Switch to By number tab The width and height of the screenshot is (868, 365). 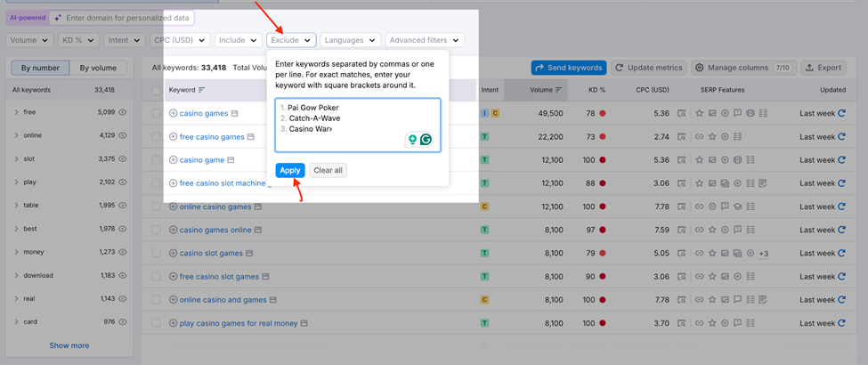[40, 69]
